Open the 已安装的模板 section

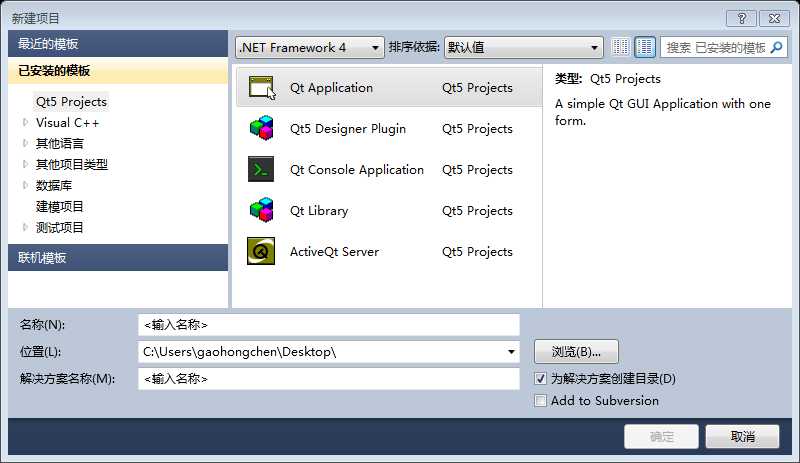pos(118,70)
